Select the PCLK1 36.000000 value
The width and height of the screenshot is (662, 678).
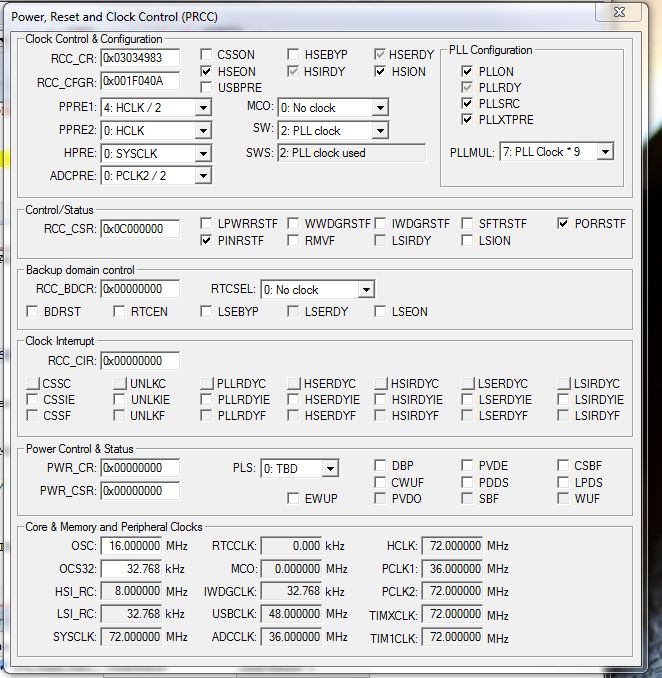(452, 569)
